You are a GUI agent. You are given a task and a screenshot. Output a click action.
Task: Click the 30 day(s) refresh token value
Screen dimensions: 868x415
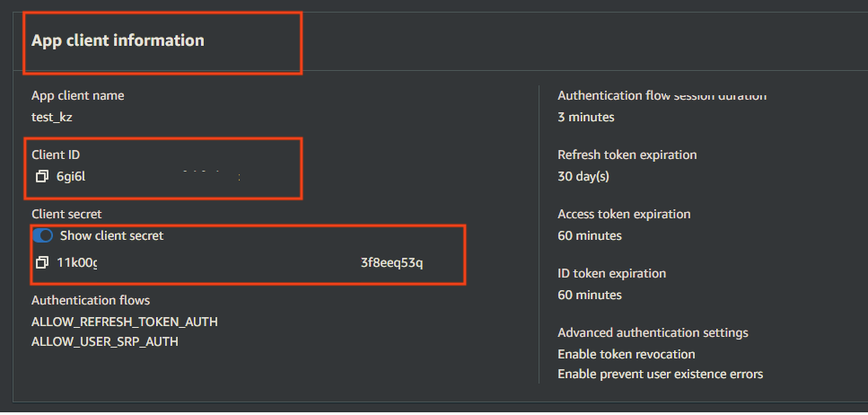584,177
